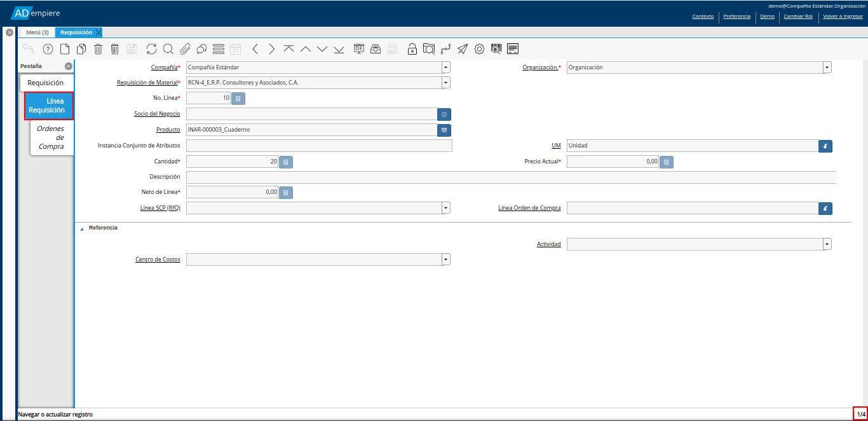Image resolution: width=868 pixels, height=421 pixels.
Task: Open attachments via the paperclip icon
Action: click(x=185, y=49)
